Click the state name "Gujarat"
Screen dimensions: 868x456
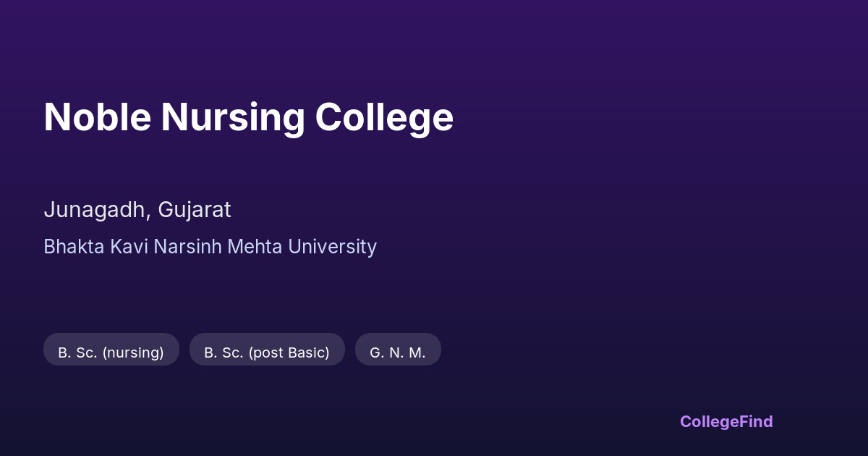click(x=195, y=210)
